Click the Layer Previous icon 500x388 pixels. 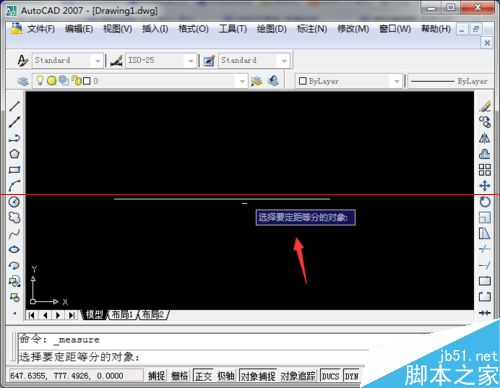click(273, 81)
